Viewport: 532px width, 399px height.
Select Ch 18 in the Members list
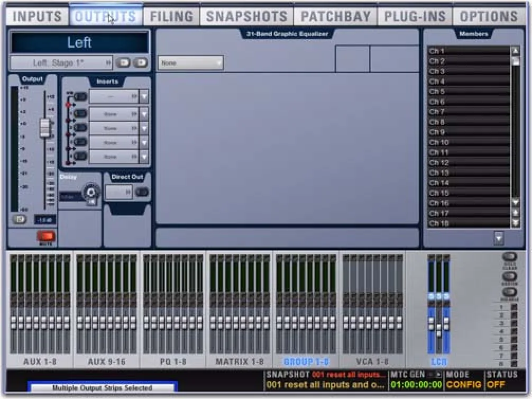(468, 223)
